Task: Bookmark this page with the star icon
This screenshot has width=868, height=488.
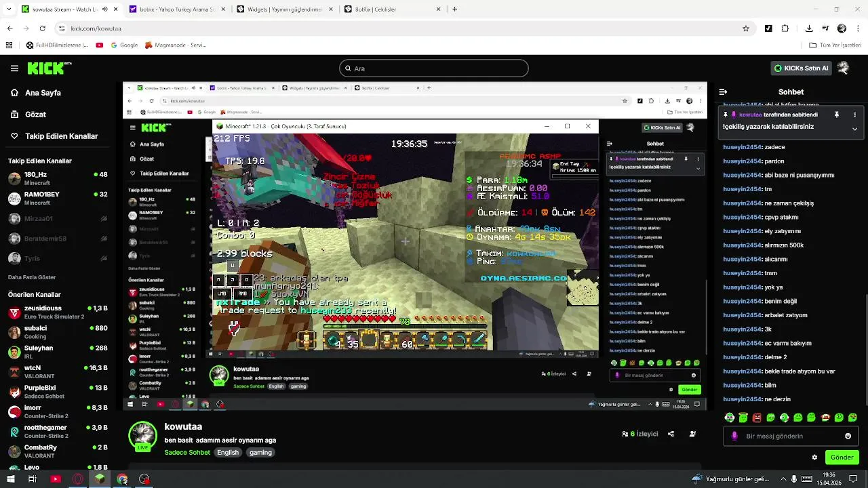Action: click(746, 28)
